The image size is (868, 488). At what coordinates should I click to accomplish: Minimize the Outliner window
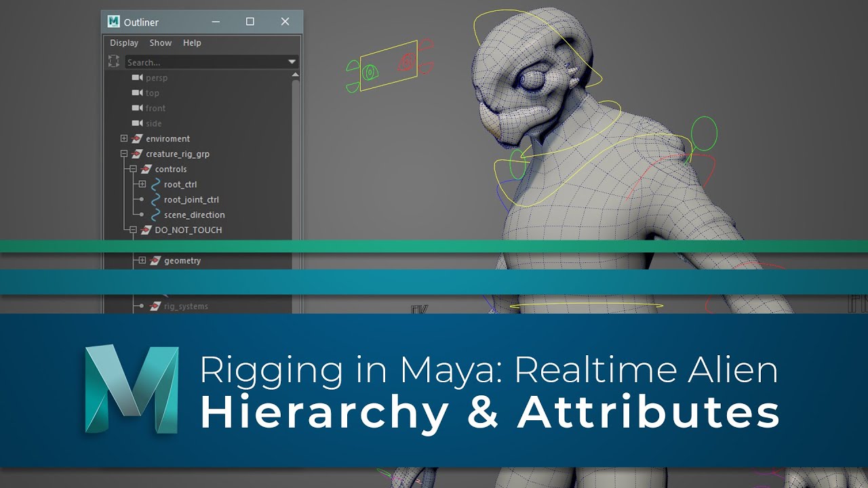216,22
